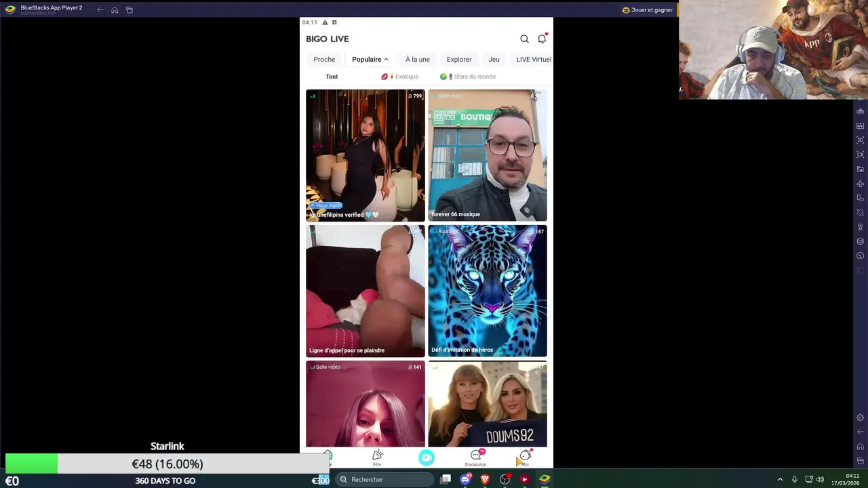Open Discord from the Windows taskbar
868x488 pixels.
(465, 479)
